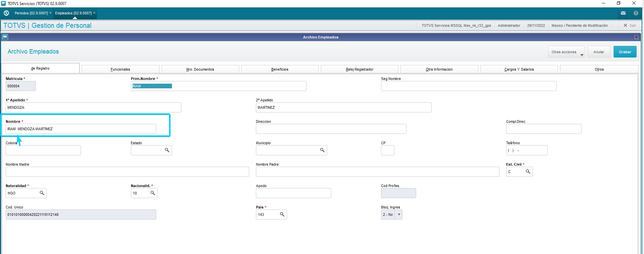Click the 1º Apellido field
This screenshot has width=644, height=254.
click(93, 107)
